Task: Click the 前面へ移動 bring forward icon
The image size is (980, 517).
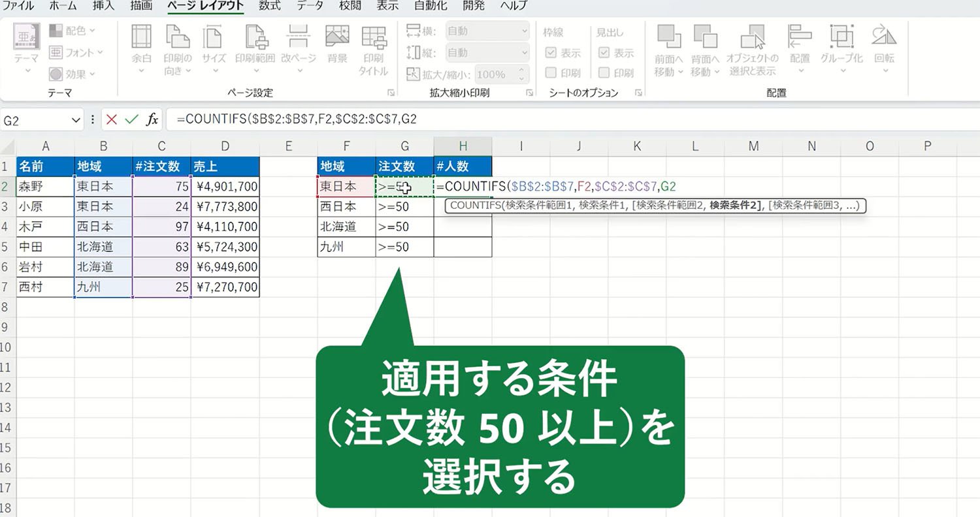Action: click(x=668, y=37)
